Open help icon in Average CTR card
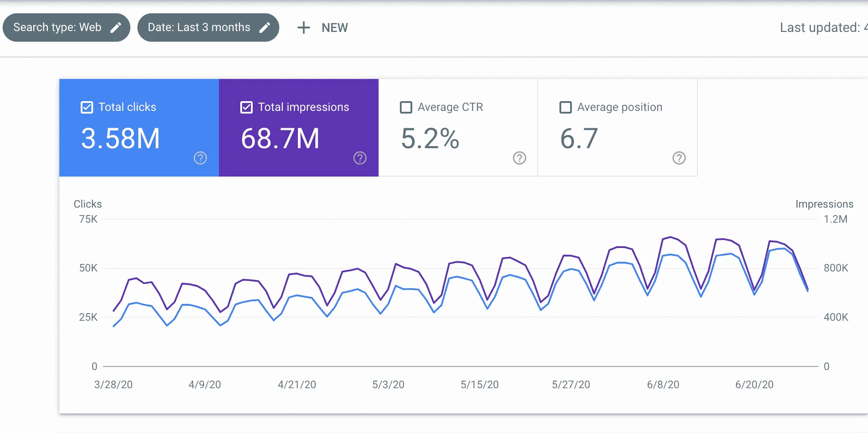Screen dimensions: 868x433 (520, 158)
